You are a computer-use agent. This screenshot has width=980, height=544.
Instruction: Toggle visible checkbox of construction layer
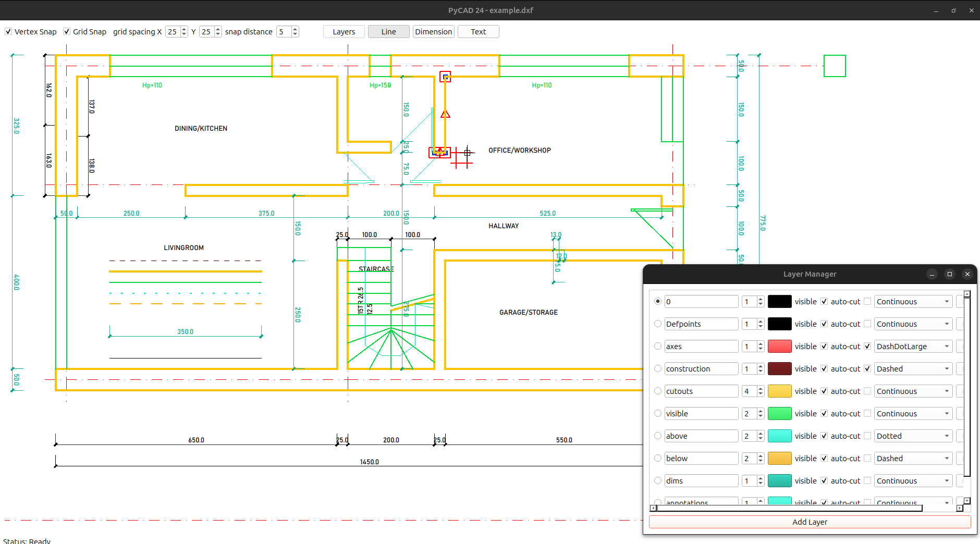(824, 368)
